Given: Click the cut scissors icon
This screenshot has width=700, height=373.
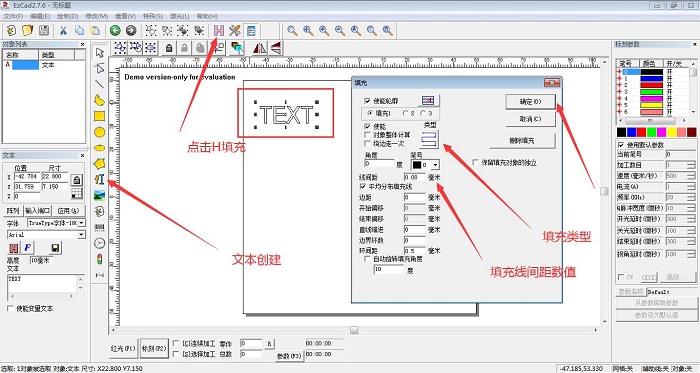Looking at the screenshot, I should coord(63,30).
